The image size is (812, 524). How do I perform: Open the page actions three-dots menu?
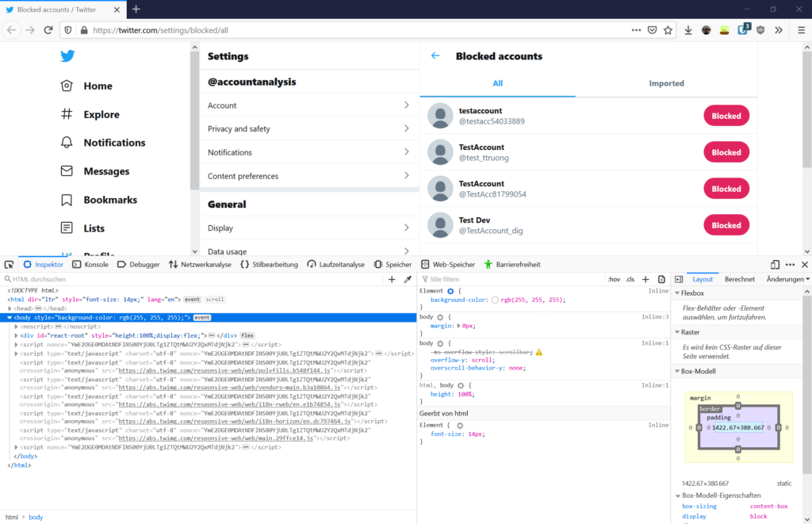[636, 30]
